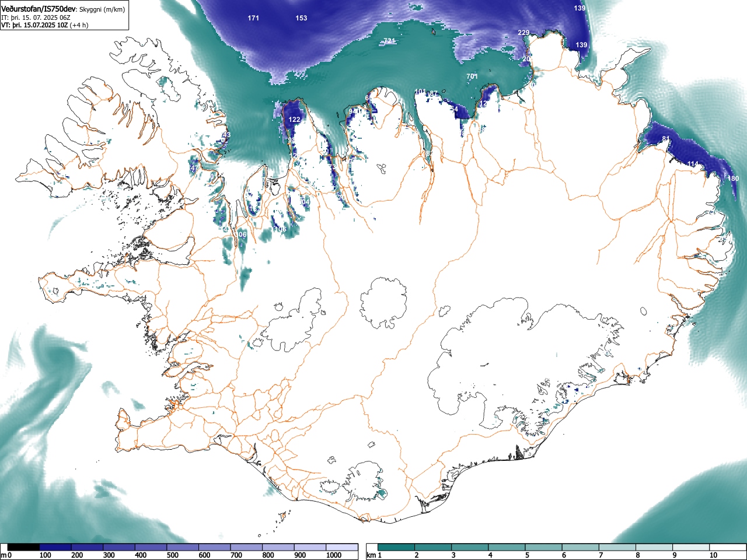Click the '5' tick label on the kilometre legend
This screenshot has width=747, height=560.
click(527, 555)
